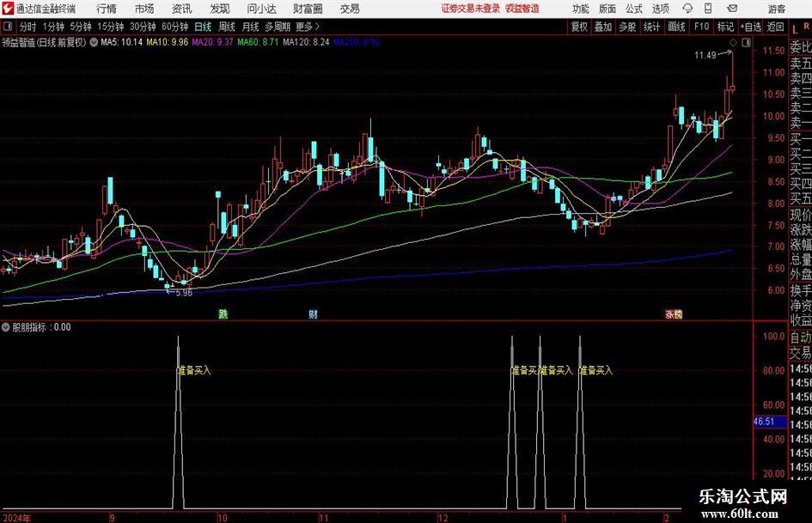Expand the 更多 periods chevron

[308, 27]
